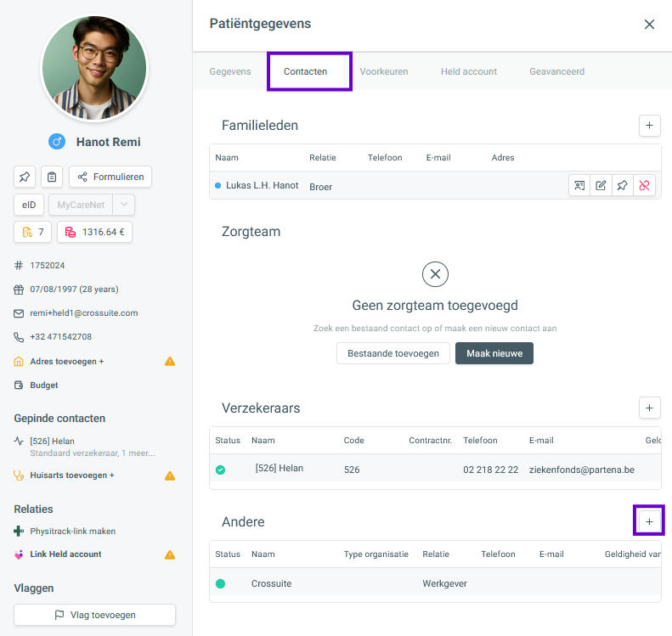The image size is (672, 636).
Task: Open the Voorkeuren tab
Action: pyautogui.click(x=383, y=71)
